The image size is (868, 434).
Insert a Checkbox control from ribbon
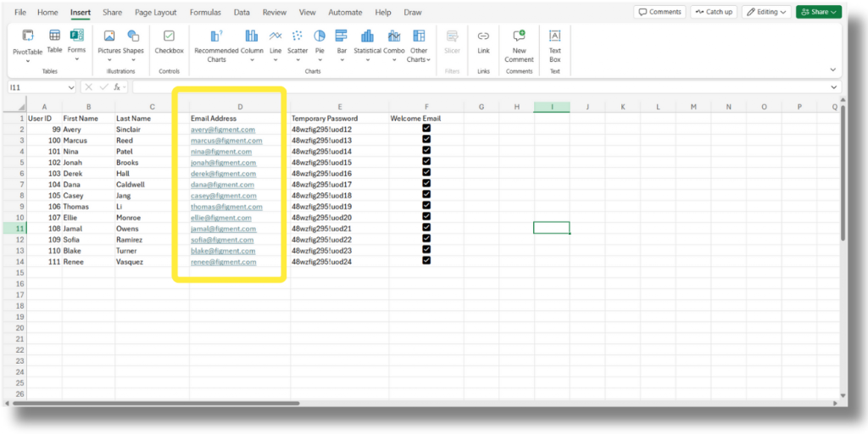169,42
